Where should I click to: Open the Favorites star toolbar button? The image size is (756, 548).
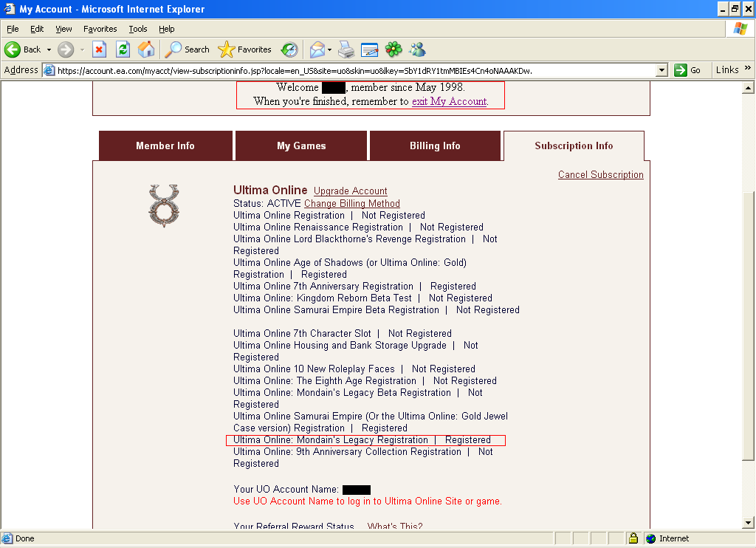coord(244,49)
